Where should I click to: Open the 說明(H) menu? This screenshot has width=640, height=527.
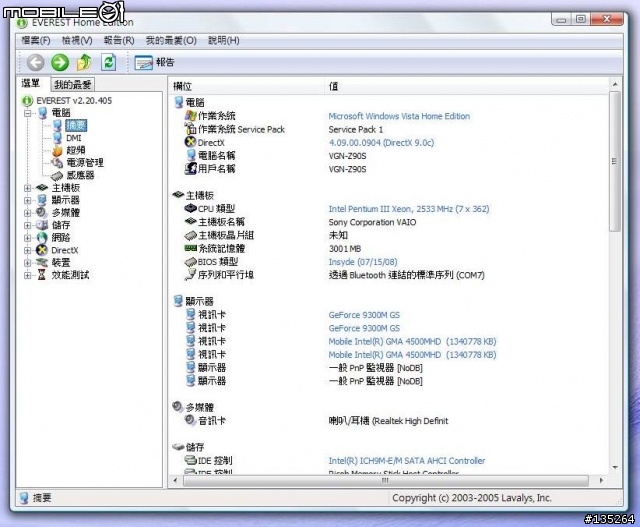[224, 40]
